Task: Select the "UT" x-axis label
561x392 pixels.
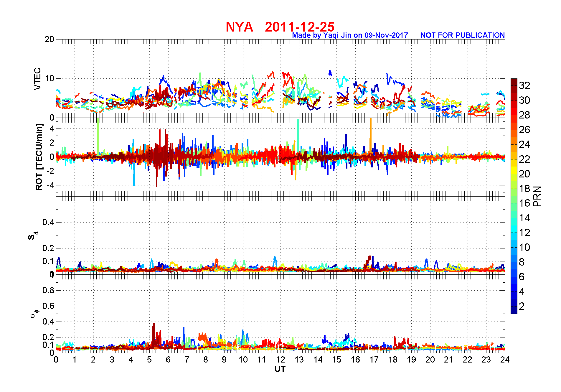Action: (280, 369)
